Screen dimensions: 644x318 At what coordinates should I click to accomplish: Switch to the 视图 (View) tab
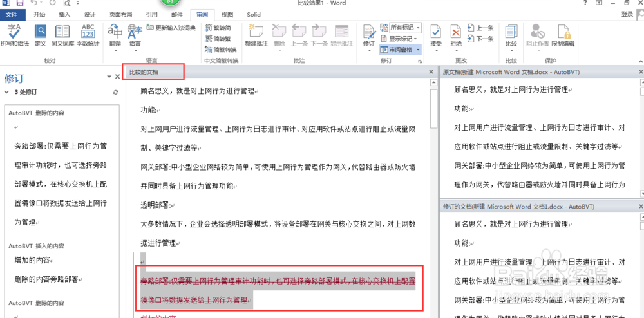pyautogui.click(x=227, y=14)
